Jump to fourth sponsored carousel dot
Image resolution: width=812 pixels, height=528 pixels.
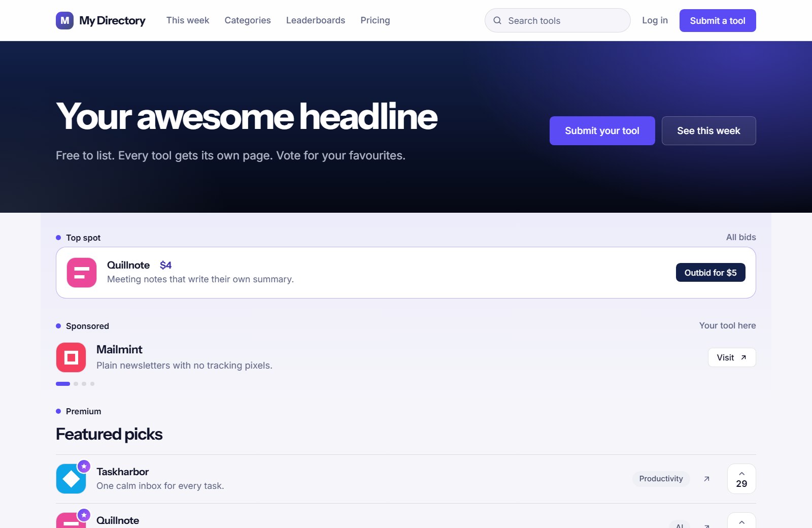point(92,384)
